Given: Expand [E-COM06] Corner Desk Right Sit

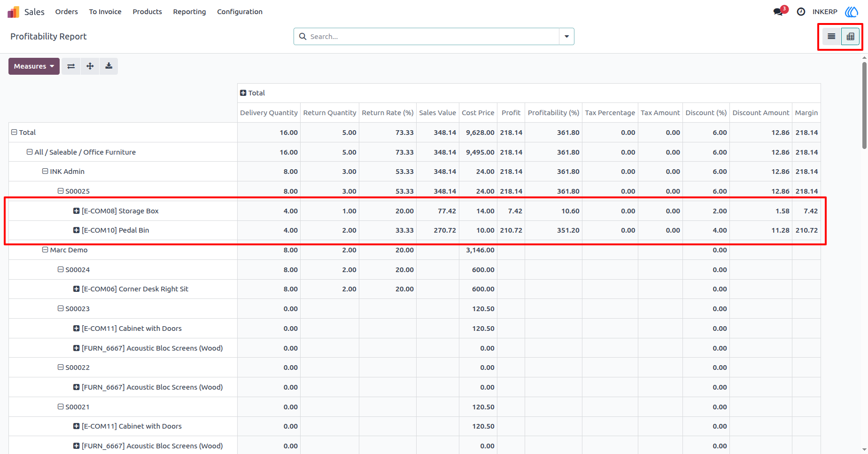Looking at the screenshot, I should (x=76, y=289).
